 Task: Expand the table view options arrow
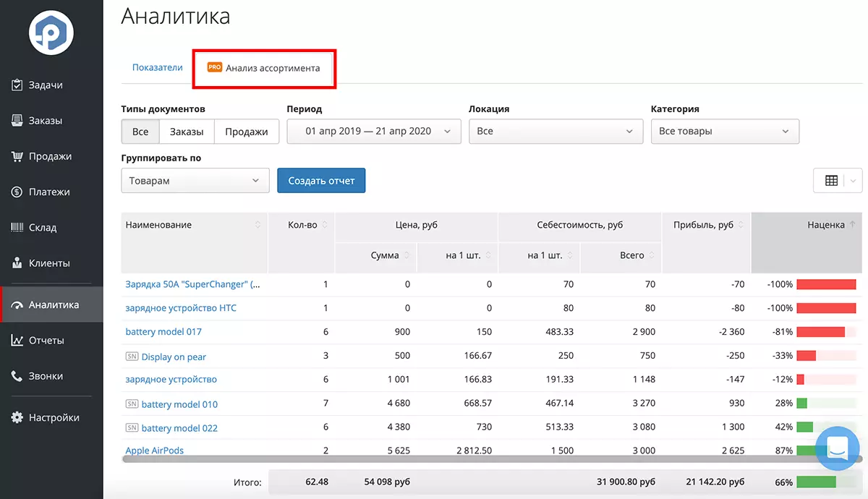pyautogui.click(x=854, y=181)
